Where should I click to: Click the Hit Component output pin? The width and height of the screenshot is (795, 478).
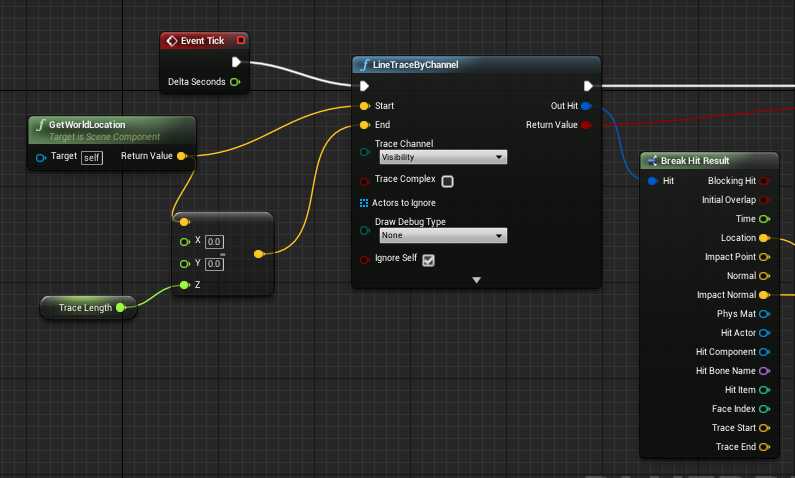click(x=765, y=352)
